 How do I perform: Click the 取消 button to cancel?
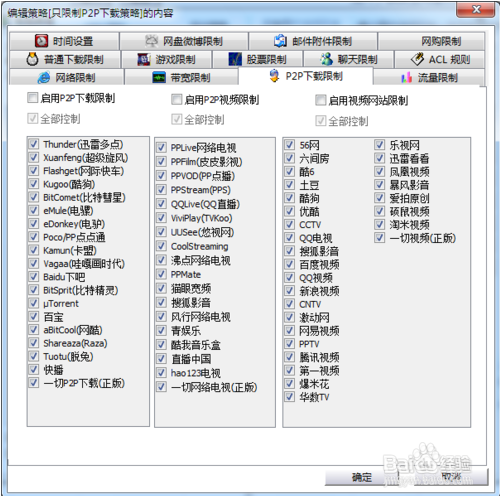451,477
